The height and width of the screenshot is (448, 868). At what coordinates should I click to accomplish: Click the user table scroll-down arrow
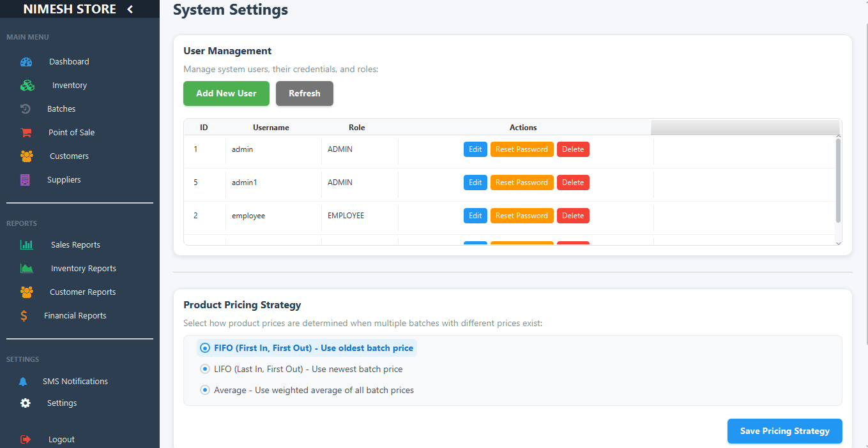[x=838, y=243]
